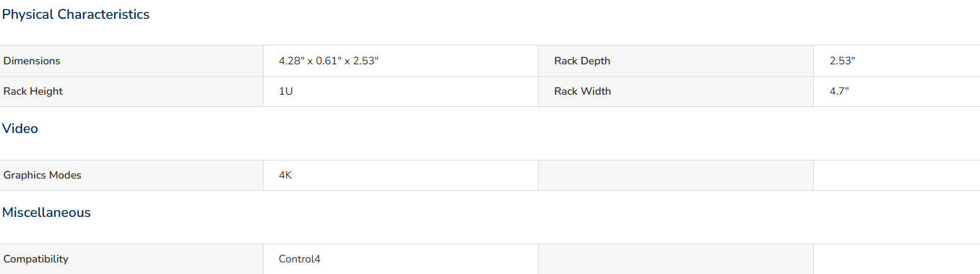Select the Dimensions label cell

pyautogui.click(x=131, y=61)
